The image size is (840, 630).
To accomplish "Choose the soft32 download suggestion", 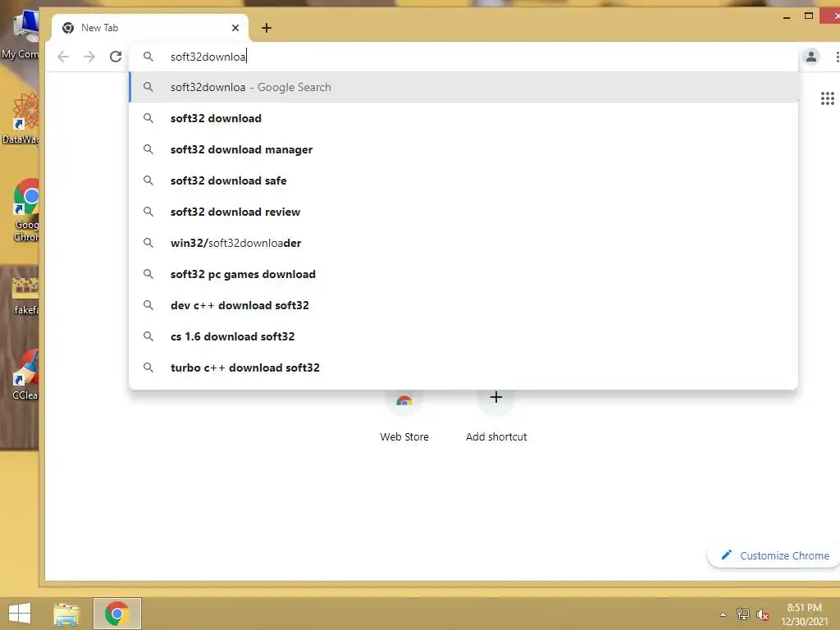I will click(464, 118).
